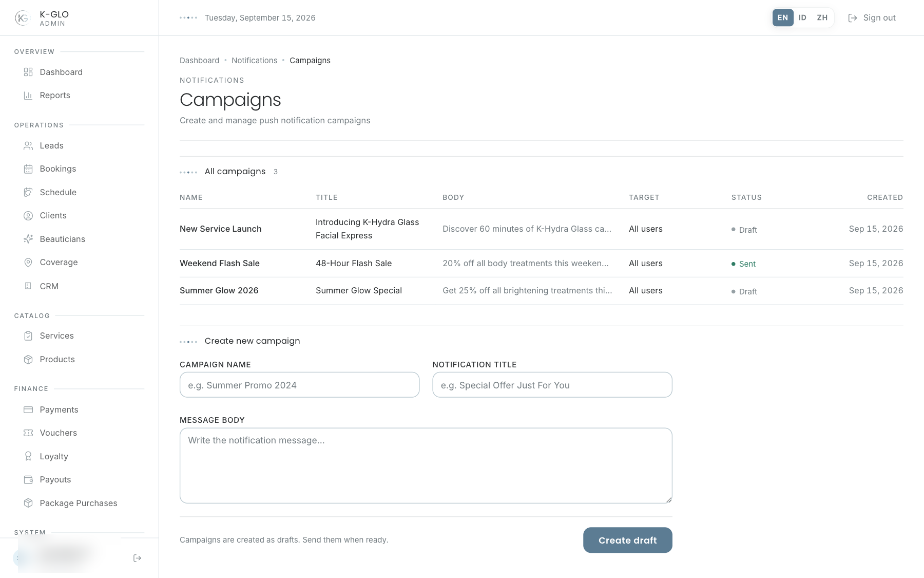Viewport: 924px width, 578px height.
Task: Click the Message Body text area
Action: (426, 465)
